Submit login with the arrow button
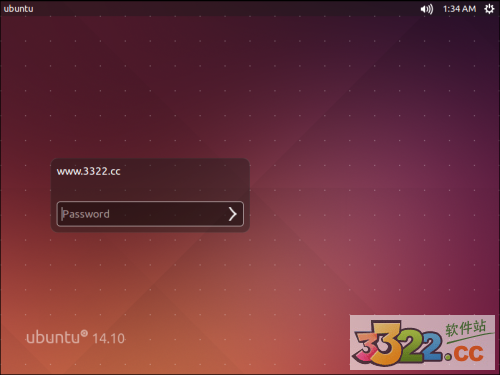The width and height of the screenshot is (500, 375). [x=233, y=214]
